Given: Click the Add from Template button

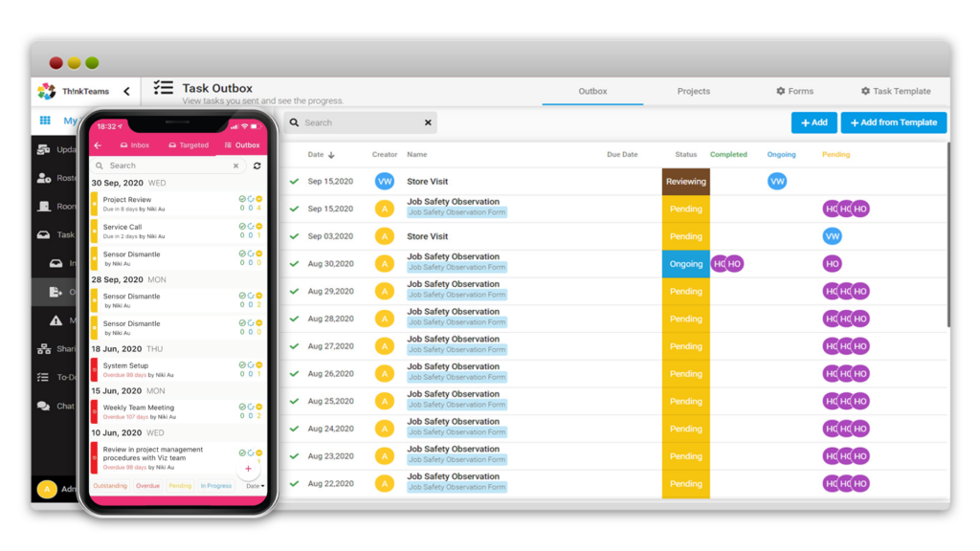Looking at the screenshot, I should [x=893, y=122].
